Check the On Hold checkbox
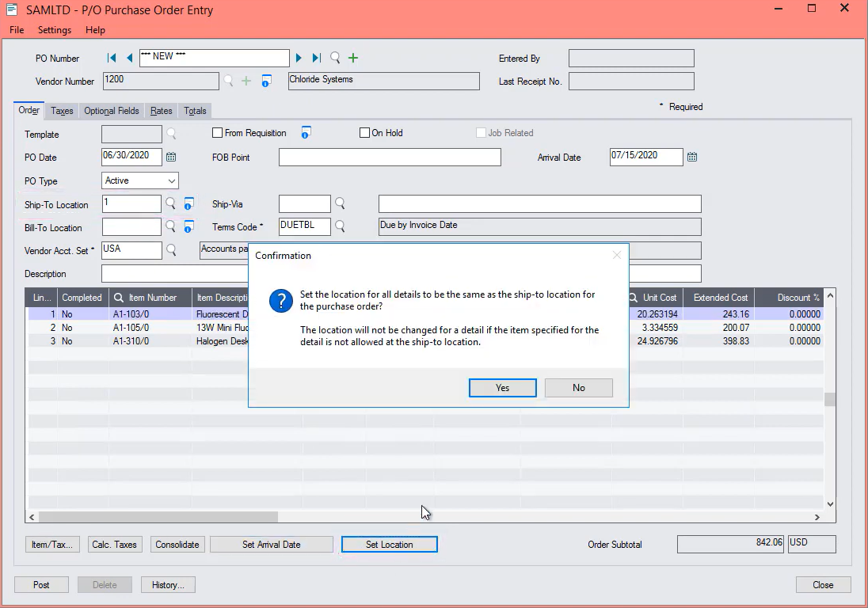This screenshot has height=608, width=868. point(364,132)
